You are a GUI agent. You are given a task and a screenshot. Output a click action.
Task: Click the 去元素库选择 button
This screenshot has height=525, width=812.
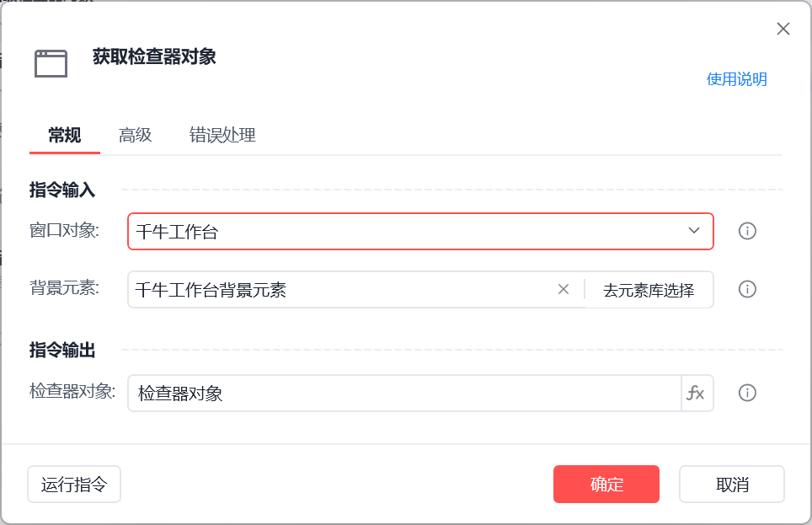(x=649, y=290)
